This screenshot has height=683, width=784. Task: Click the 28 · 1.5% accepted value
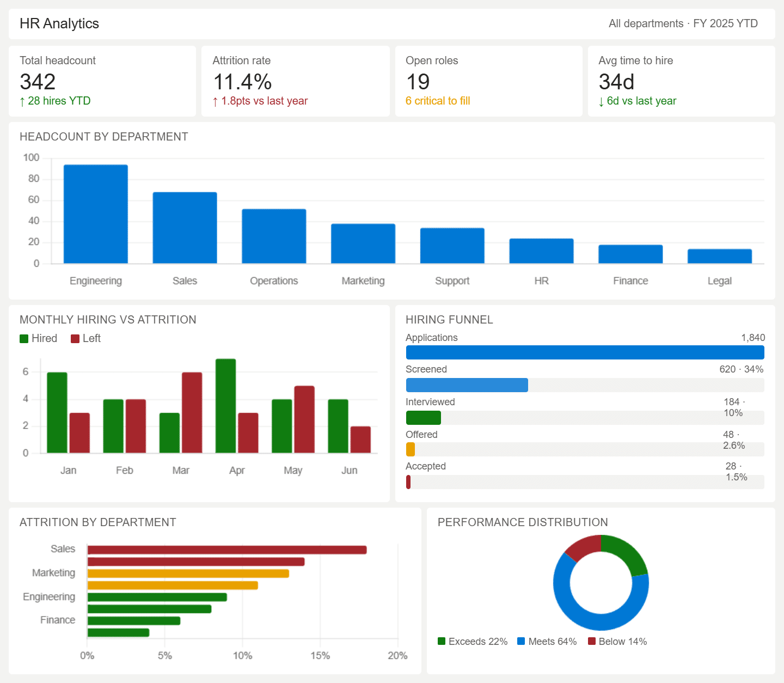point(736,472)
